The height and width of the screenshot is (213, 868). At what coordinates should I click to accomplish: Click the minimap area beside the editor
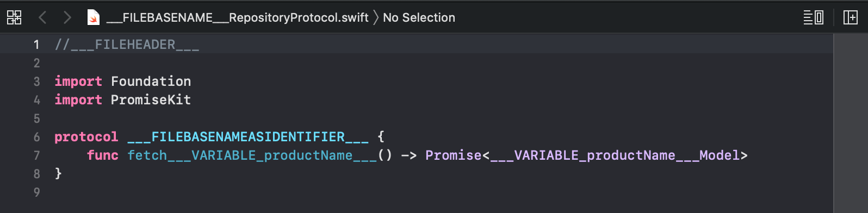click(851, 123)
